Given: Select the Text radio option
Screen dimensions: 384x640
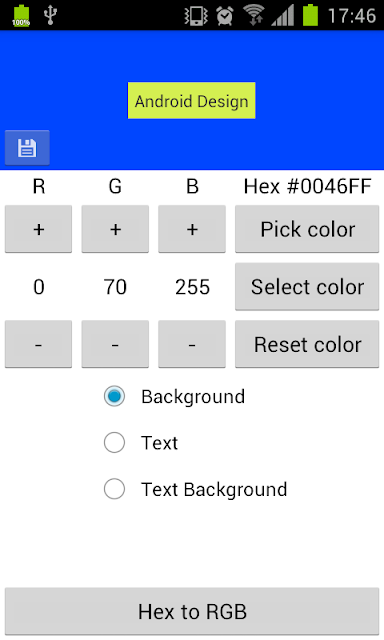Looking at the screenshot, I should (x=141, y=443).
